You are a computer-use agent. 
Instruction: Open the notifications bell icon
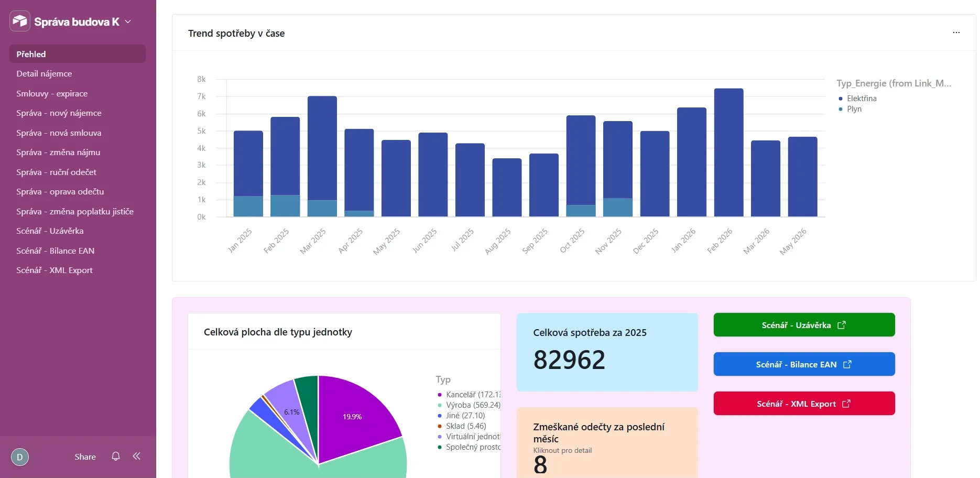pos(116,457)
